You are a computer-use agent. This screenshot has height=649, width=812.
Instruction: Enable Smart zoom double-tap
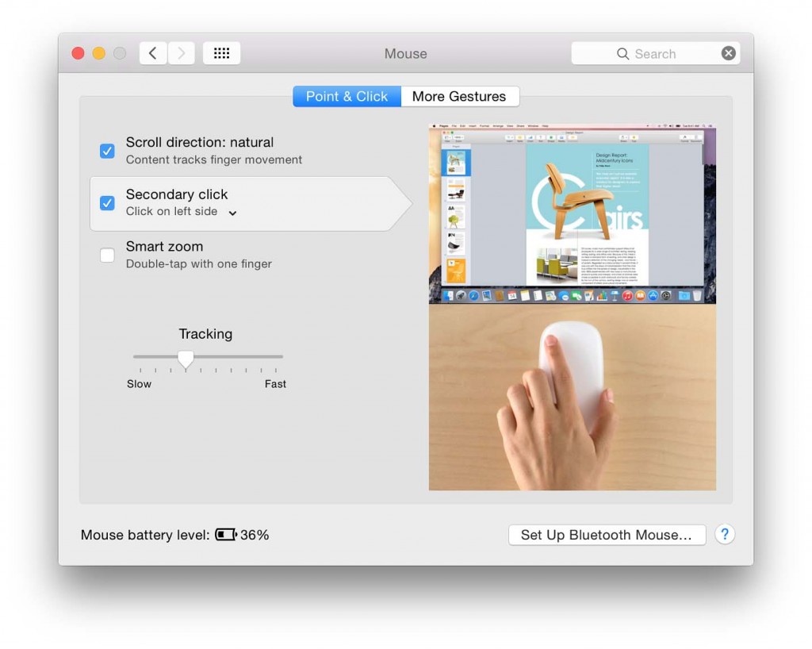click(x=107, y=255)
